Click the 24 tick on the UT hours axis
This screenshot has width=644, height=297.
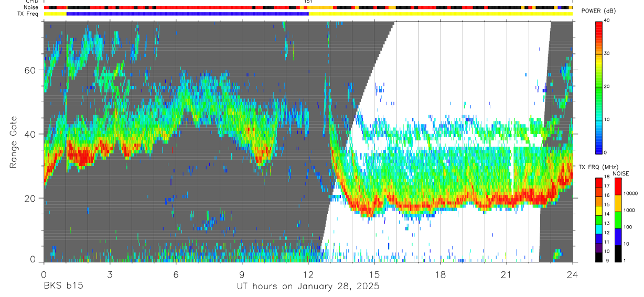(573, 274)
